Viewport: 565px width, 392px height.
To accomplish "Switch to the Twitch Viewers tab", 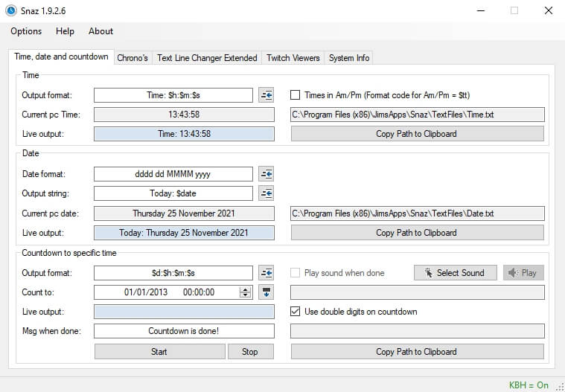I will point(293,58).
